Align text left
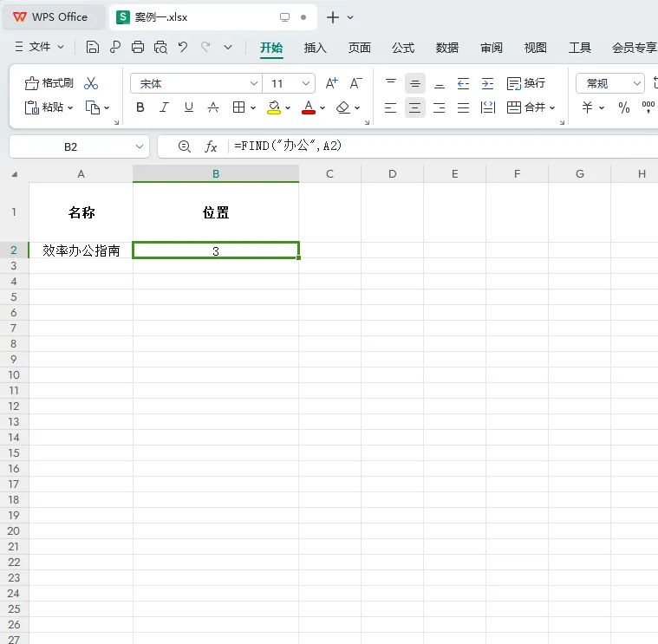The width and height of the screenshot is (658, 644). [391, 107]
